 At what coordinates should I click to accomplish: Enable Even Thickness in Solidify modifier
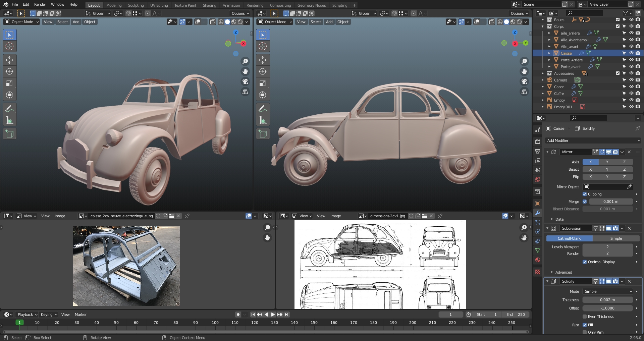(585, 317)
